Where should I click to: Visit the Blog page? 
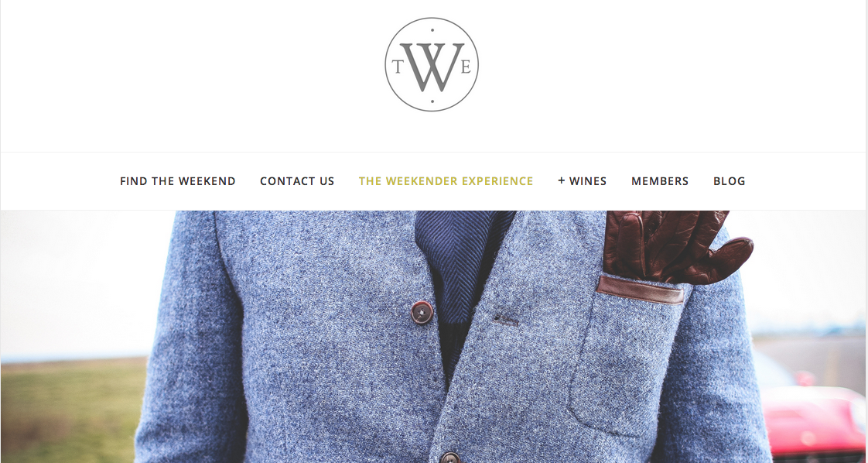[729, 181]
